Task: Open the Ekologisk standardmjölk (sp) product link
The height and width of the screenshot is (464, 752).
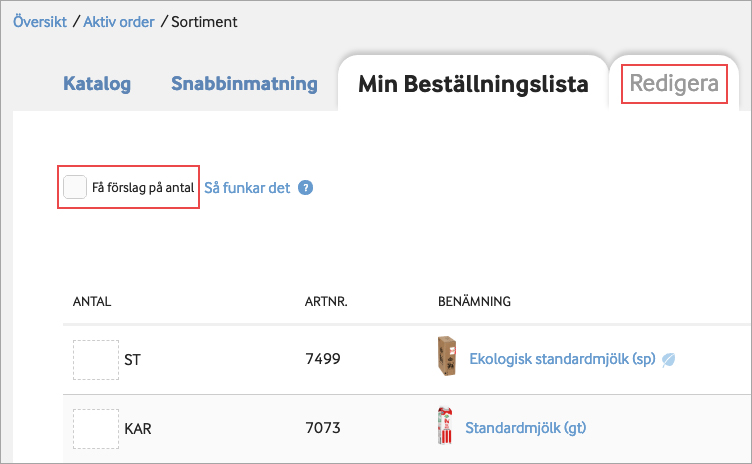Action: 562,359
